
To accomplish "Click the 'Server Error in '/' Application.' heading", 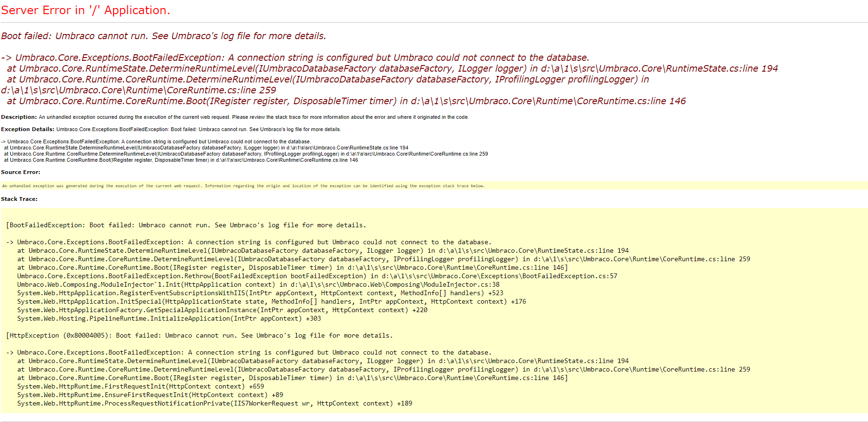I will tap(85, 10).
